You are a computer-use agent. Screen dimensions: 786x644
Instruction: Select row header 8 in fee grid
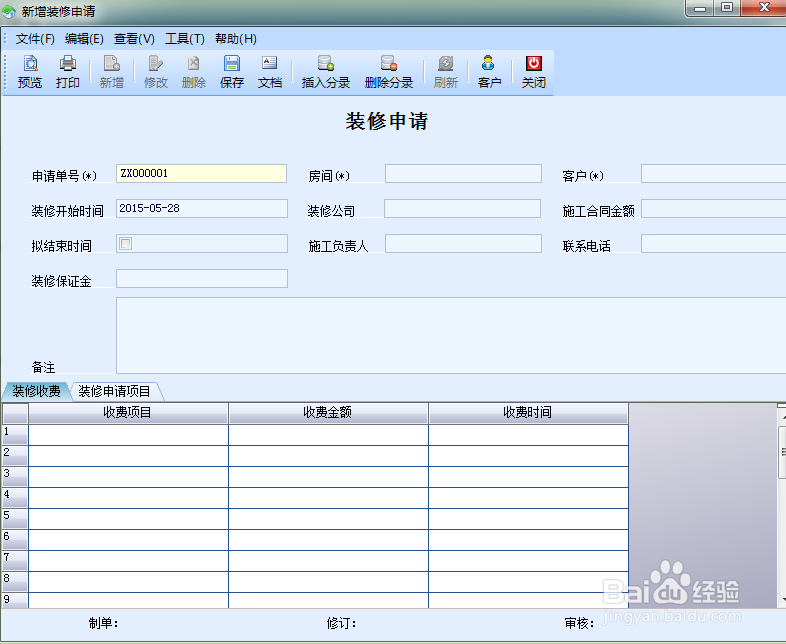pyautogui.click(x=15, y=582)
